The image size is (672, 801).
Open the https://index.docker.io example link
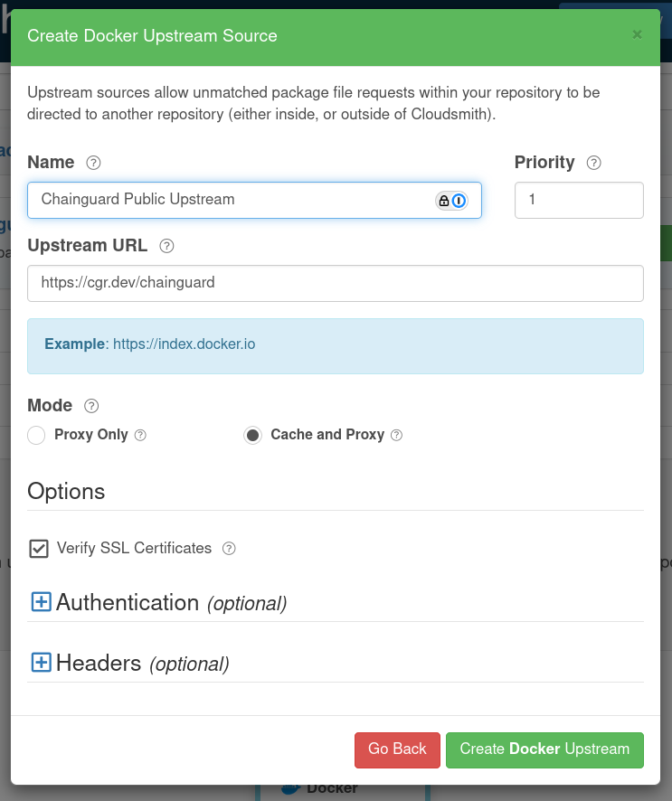pyautogui.click(x=182, y=344)
